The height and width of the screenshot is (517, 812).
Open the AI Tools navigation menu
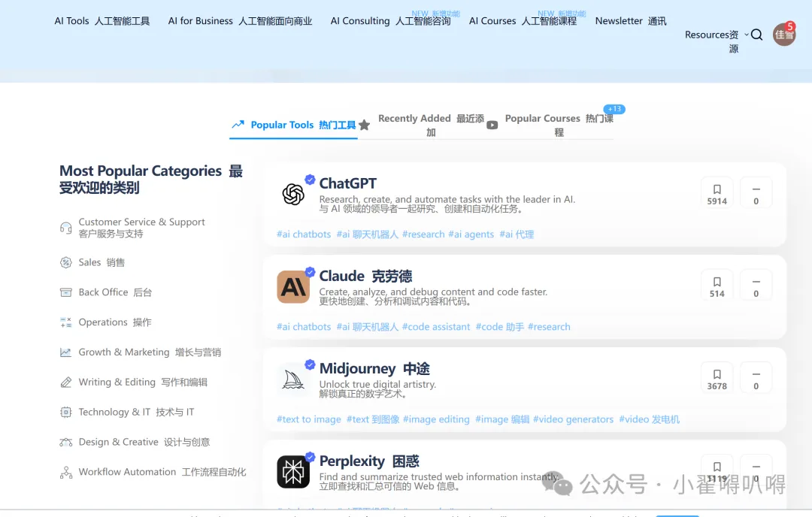point(101,21)
